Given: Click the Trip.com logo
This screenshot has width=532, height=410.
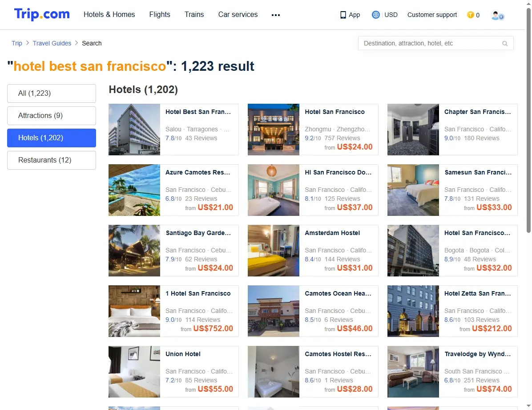Looking at the screenshot, I should click(42, 14).
